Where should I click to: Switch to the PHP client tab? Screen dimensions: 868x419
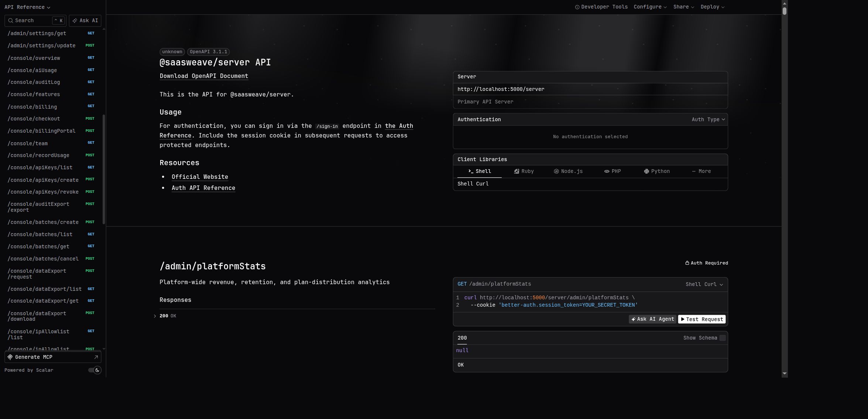(612, 171)
